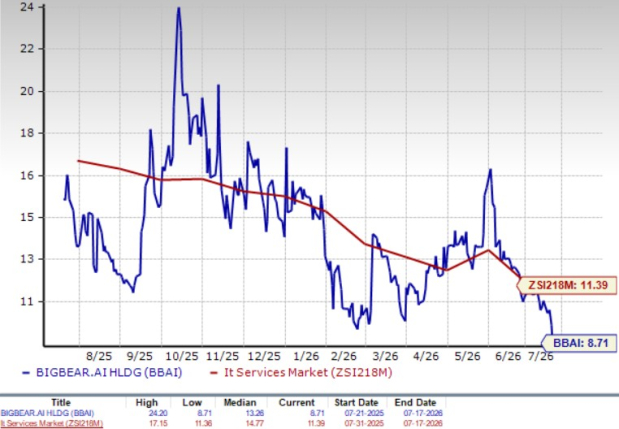Image resolution: width=619 pixels, height=429 pixels.
Task: Select BBAI Current column value 8.71
Action: [317, 413]
